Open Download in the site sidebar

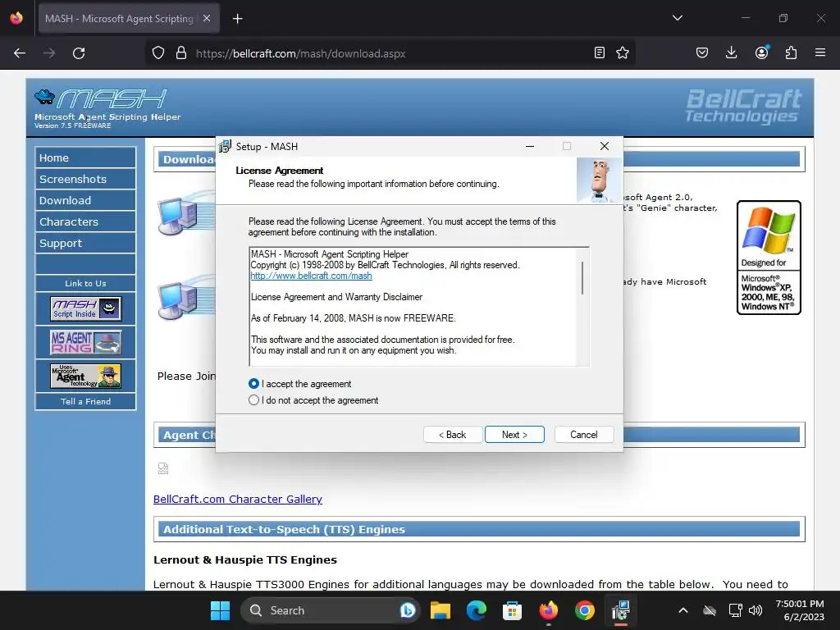85,200
